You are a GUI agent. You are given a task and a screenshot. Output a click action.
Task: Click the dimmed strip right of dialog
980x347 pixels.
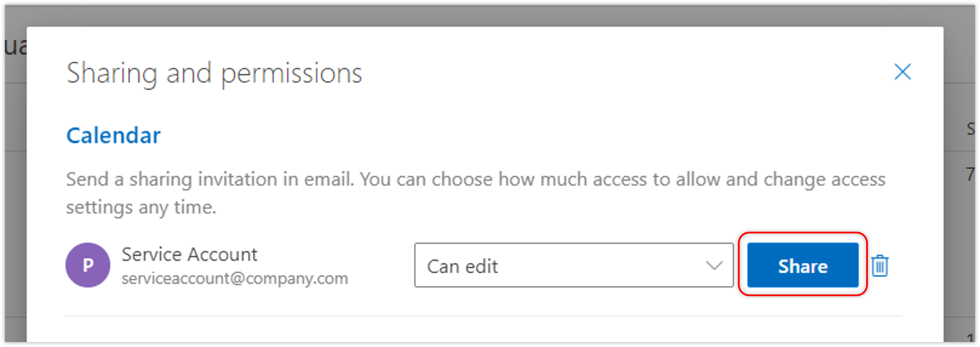(961, 229)
